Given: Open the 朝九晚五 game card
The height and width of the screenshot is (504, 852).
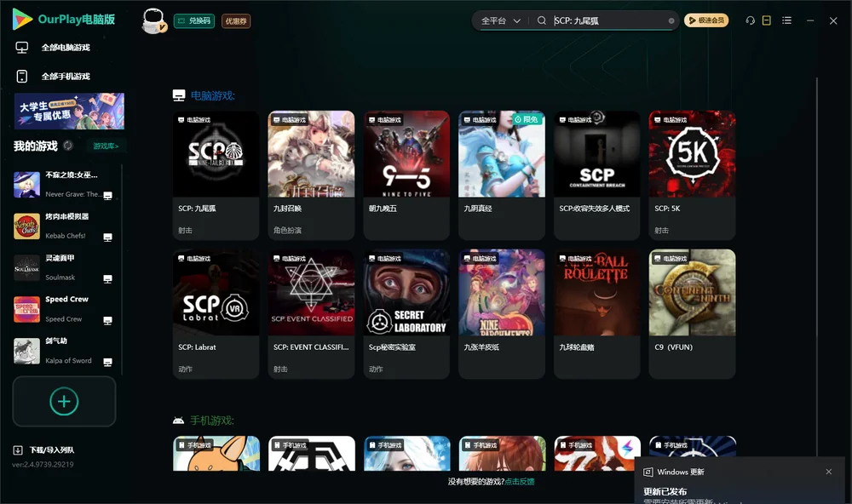Looking at the screenshot, I should point(406,175).
